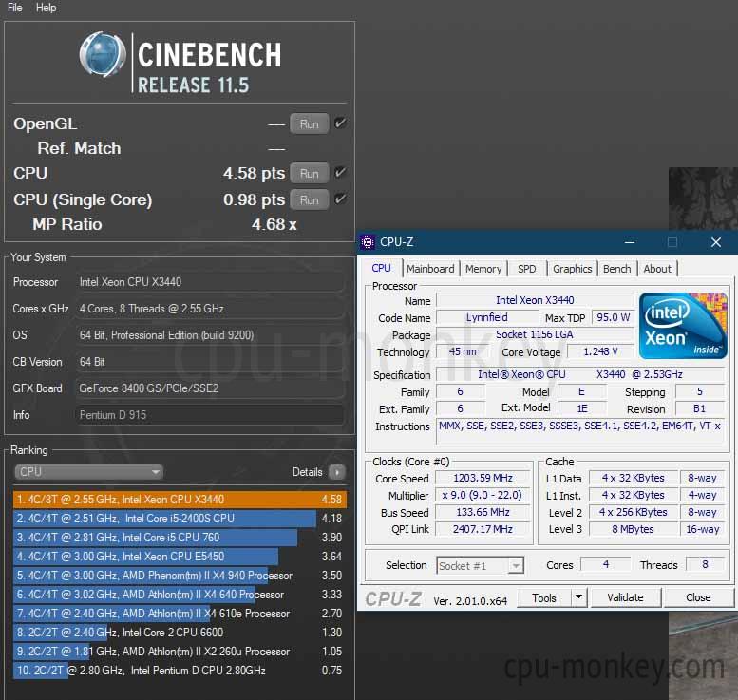The image size is (738, 700).
Task: Select ranking row Intel Xeon CPU X3440
Action: 180,499
